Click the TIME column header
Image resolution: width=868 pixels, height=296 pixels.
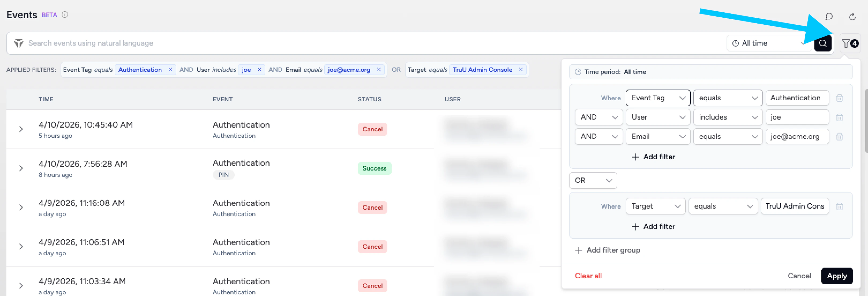coord(46,99)
